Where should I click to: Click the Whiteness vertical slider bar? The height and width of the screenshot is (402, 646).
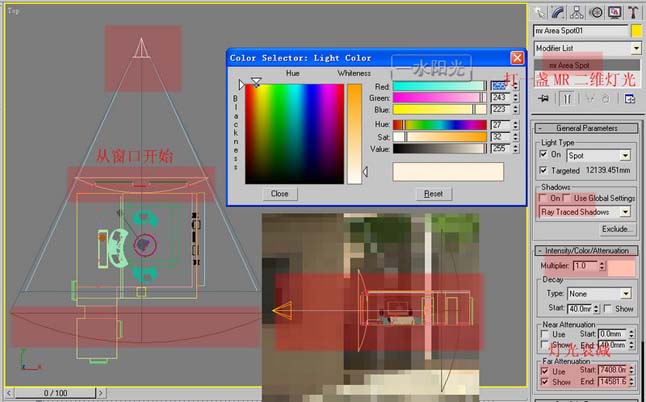pyautogui.click(x=354, y=134)
